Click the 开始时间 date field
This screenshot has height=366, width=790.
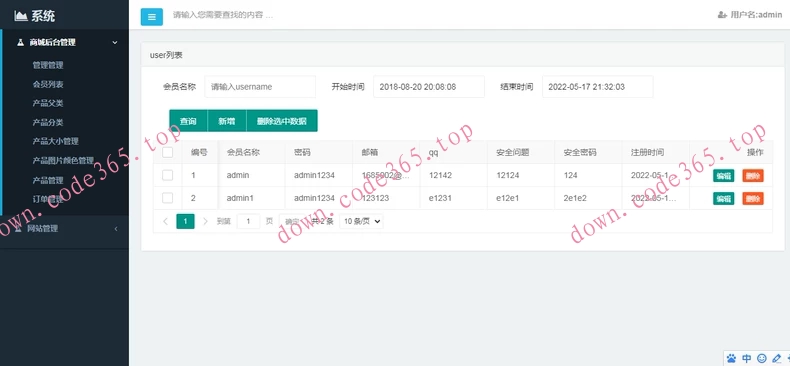(x=429, y=87)
